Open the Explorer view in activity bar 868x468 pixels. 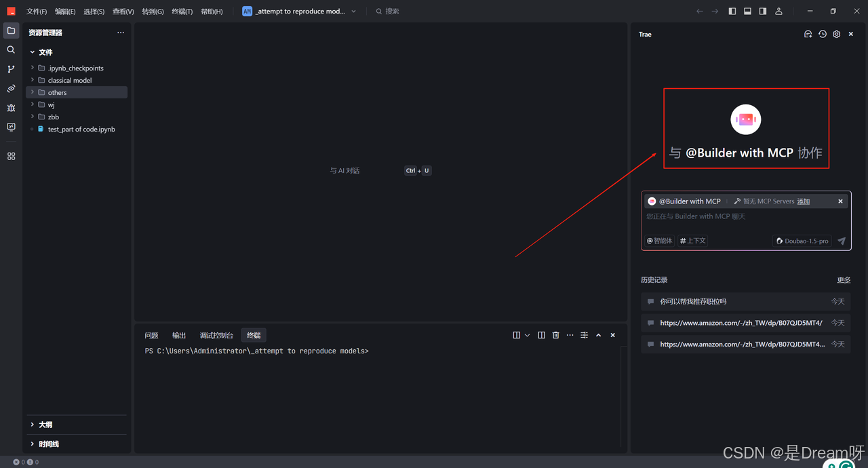[x=11, y=31]
